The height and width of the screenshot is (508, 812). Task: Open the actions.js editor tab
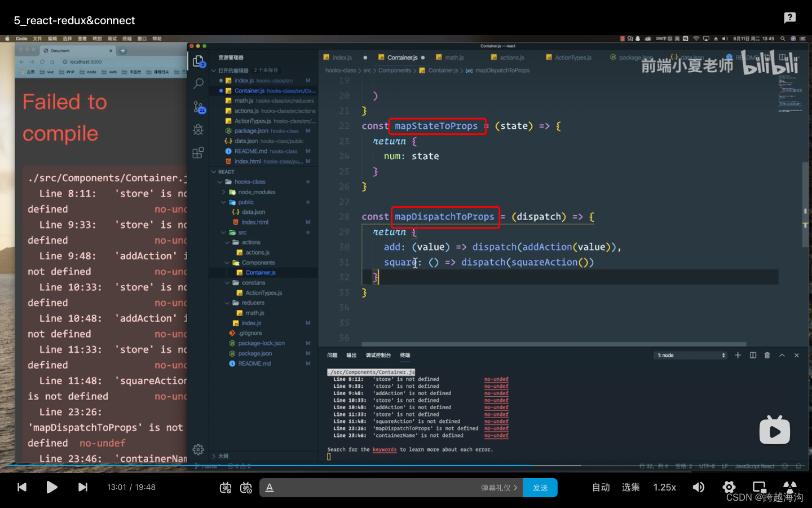[x=511, y=58]
